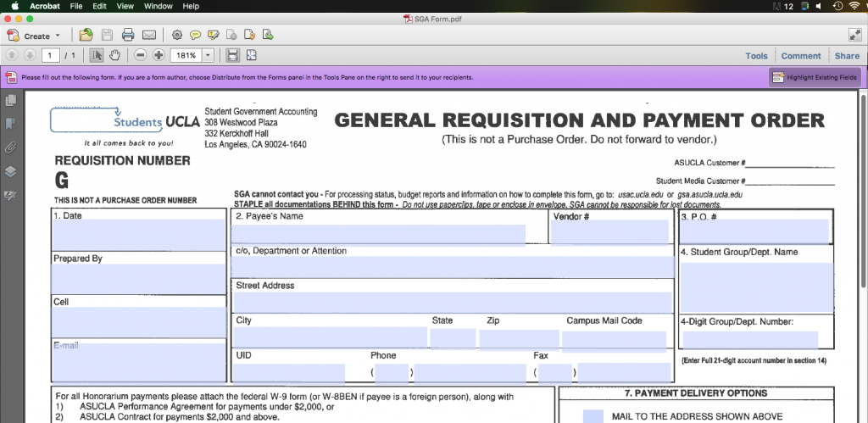Click the page with green arrow toolbar icon
The height and width of the screenshot is (423, 868).
point(268,36)
